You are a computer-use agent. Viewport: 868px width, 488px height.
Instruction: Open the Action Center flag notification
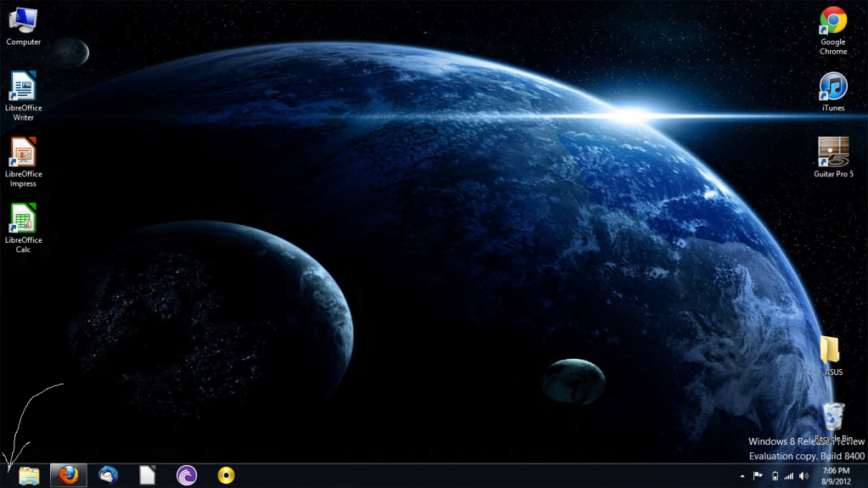(x=759, y=476)
